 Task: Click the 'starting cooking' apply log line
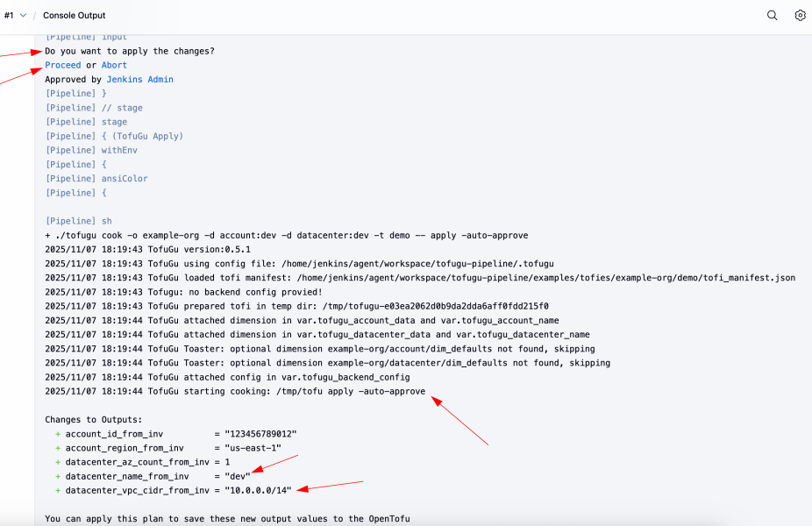pyautogui.click(x=235, y=391)
